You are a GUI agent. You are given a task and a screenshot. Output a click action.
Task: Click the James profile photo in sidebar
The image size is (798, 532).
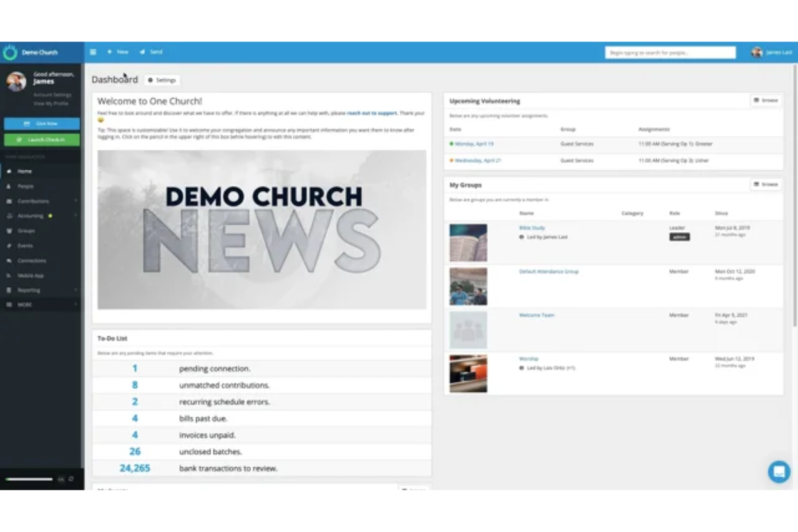[x=16, y=81]
